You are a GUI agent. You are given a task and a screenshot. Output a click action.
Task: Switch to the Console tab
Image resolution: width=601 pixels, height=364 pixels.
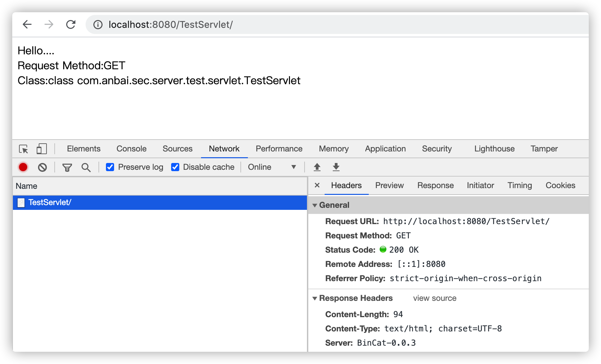coord(131,149)
